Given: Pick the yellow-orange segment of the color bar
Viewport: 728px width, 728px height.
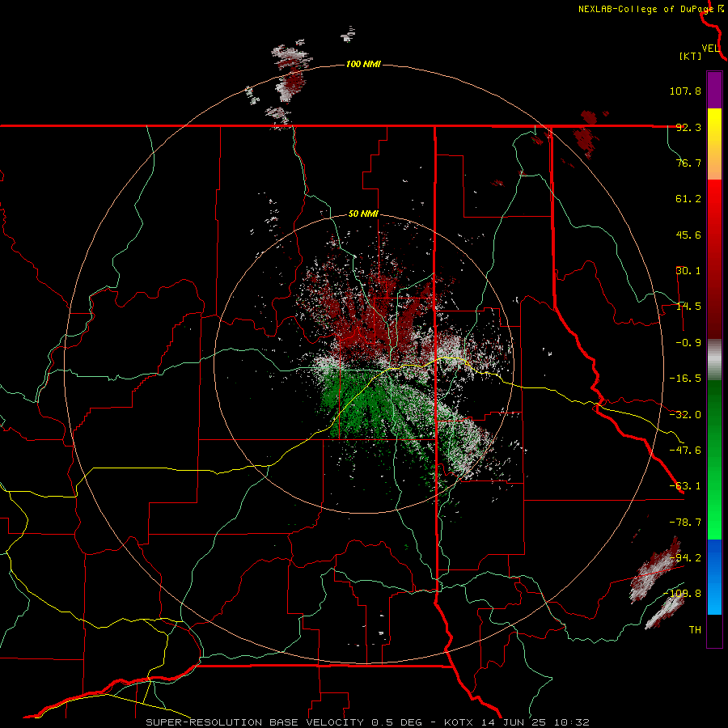Looking at the screenshot, I should 714,144.
